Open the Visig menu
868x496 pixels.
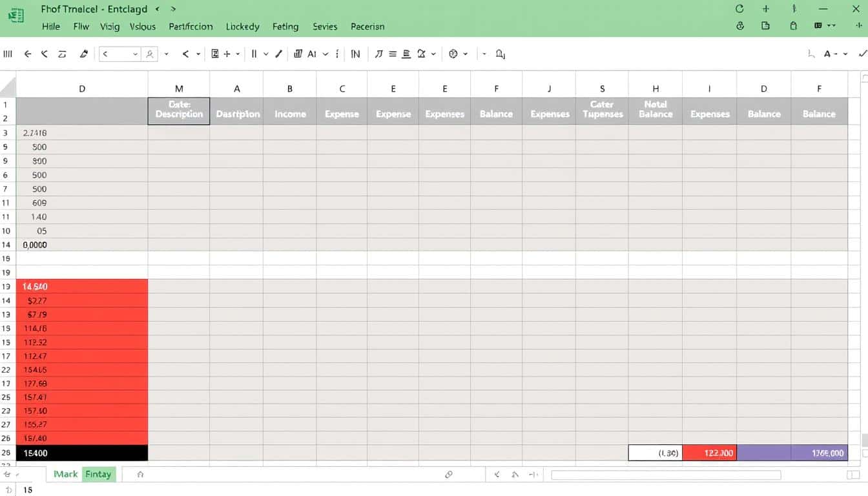pos(109,26)
